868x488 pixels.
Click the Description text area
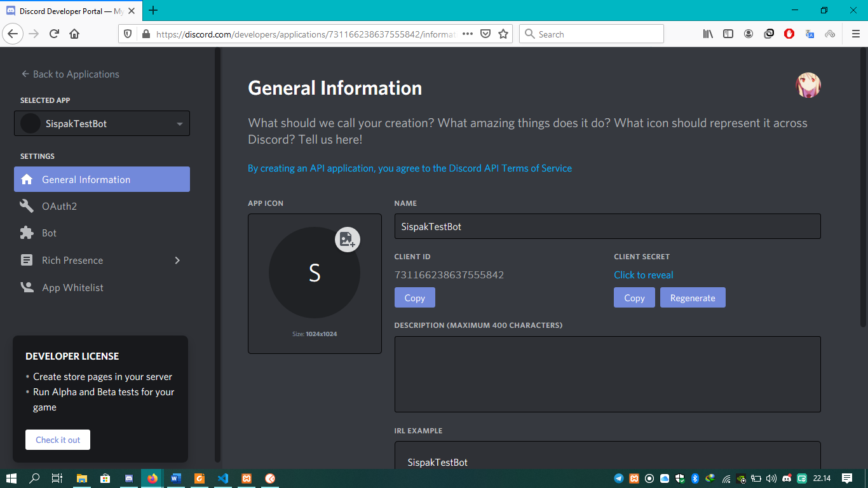click(x=607, y=374)
